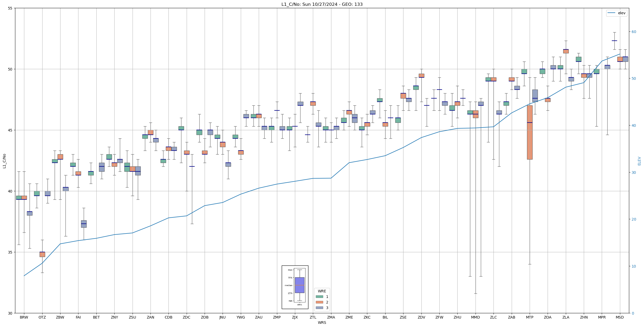Click the ZKC station label
This screenshot has height=327, width=644.
pyautogui.click(x=367, y=317)
